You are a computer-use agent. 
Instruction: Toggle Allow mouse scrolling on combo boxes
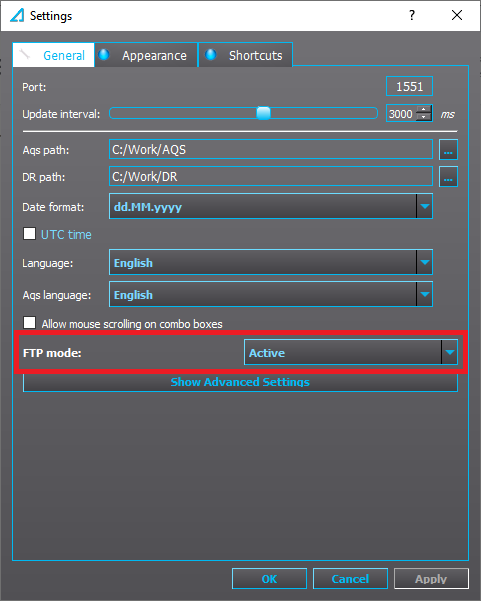pos(30,323)
